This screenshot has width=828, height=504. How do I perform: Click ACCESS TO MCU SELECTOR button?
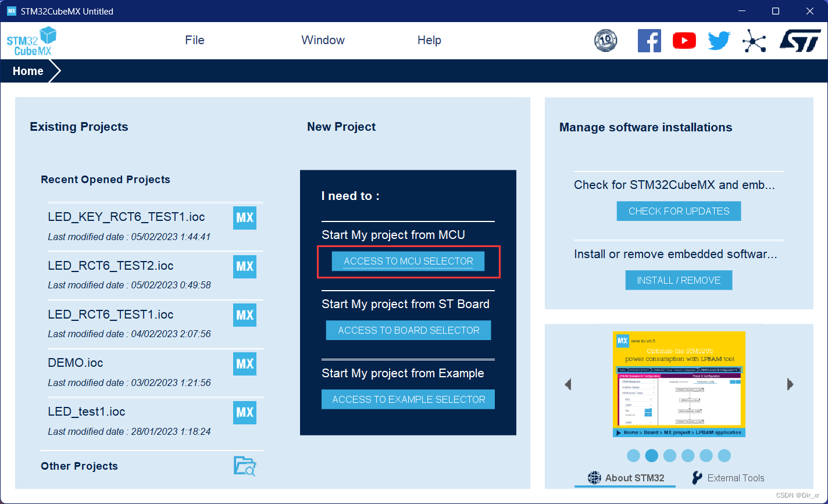click(408, 261)
